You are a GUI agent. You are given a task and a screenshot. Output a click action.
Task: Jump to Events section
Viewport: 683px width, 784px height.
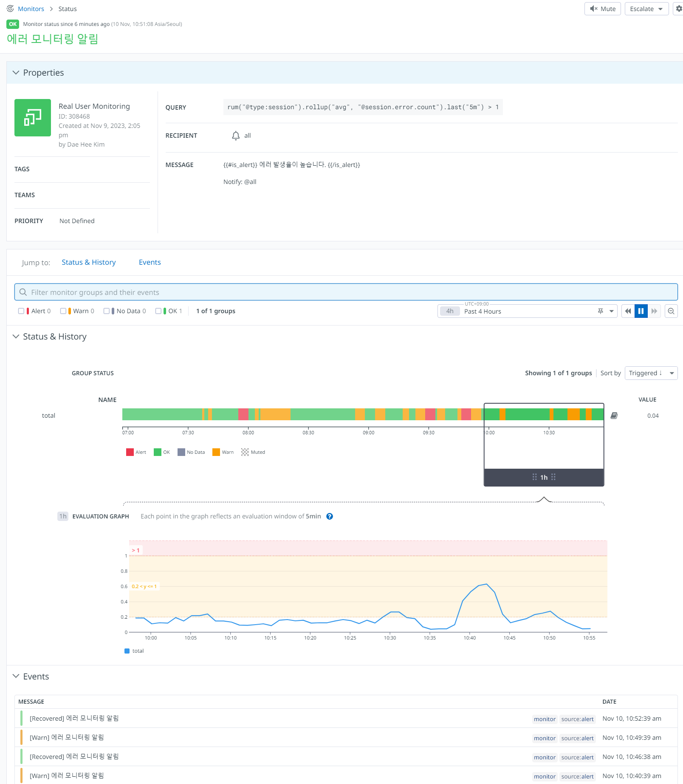(150, 262)
